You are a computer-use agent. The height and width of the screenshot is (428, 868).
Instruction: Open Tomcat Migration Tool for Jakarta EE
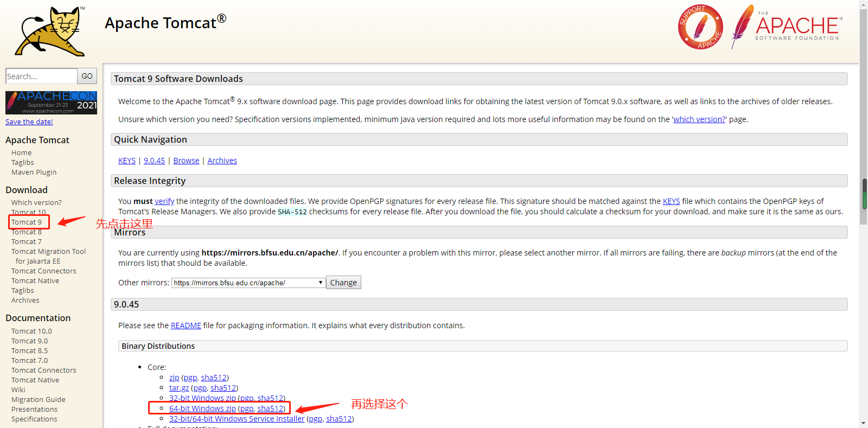[x=48, y=257]
